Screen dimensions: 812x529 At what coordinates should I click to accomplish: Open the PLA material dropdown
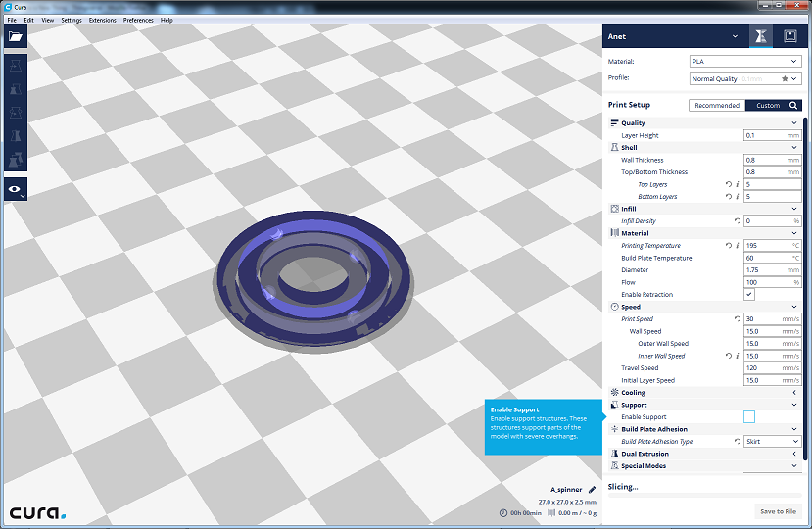tap(745, 61)
